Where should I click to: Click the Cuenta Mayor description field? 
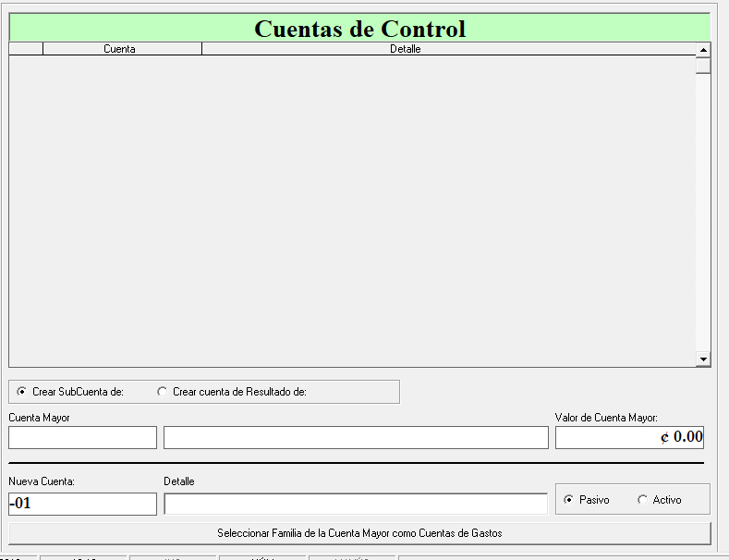pyautogui.click(x=356, y=437)
